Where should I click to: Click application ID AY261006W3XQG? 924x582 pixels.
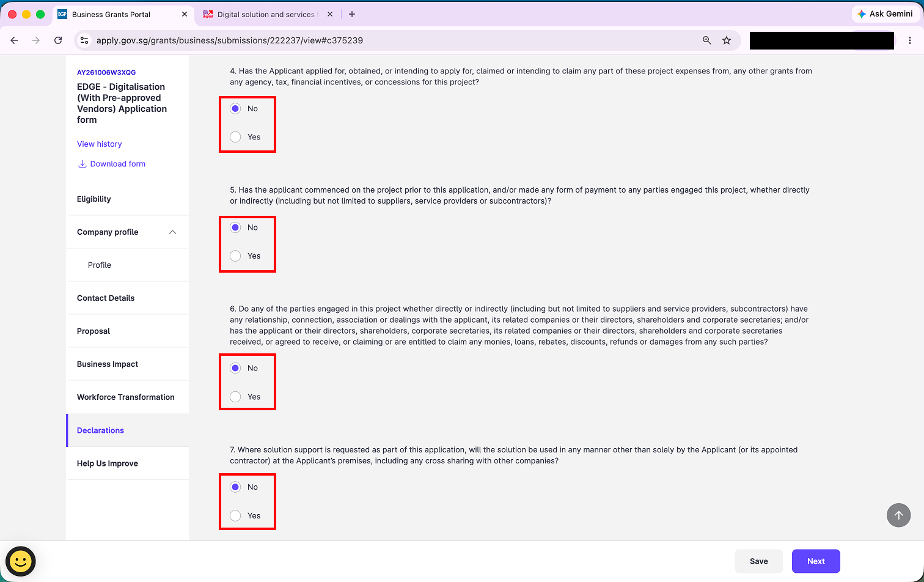pos(106,72)
